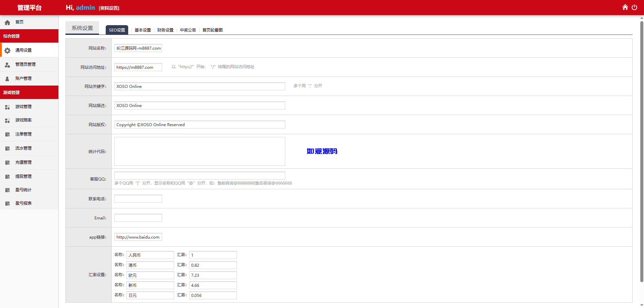This screenshot has width=644, height=308.
Task: Click the 人民币 exchange rate field showing 1
Action: tap(213, 255)
